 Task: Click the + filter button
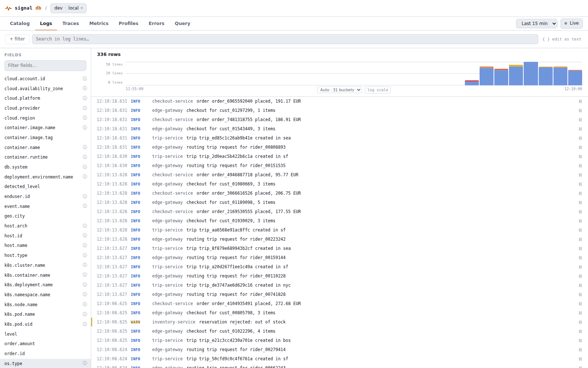point(17,39)
